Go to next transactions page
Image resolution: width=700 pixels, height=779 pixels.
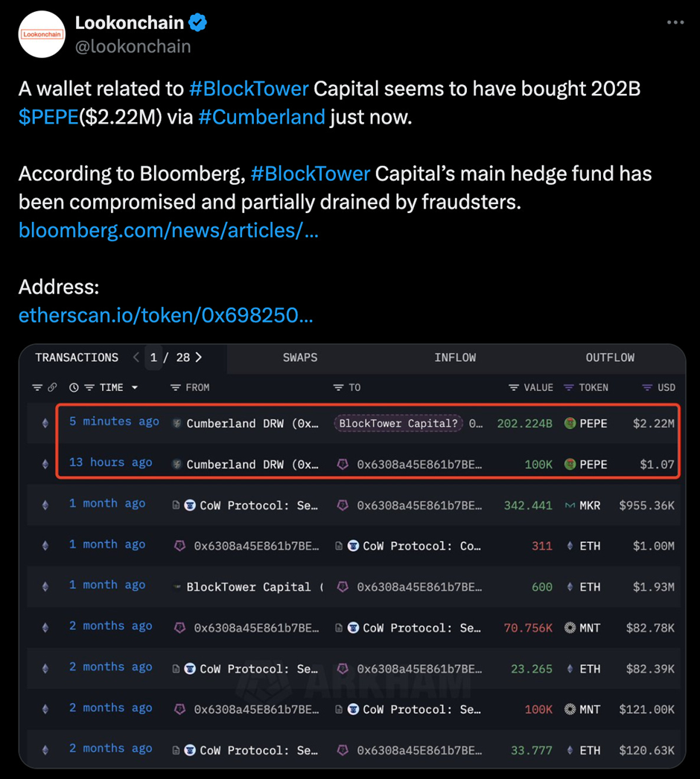point(199,357)
